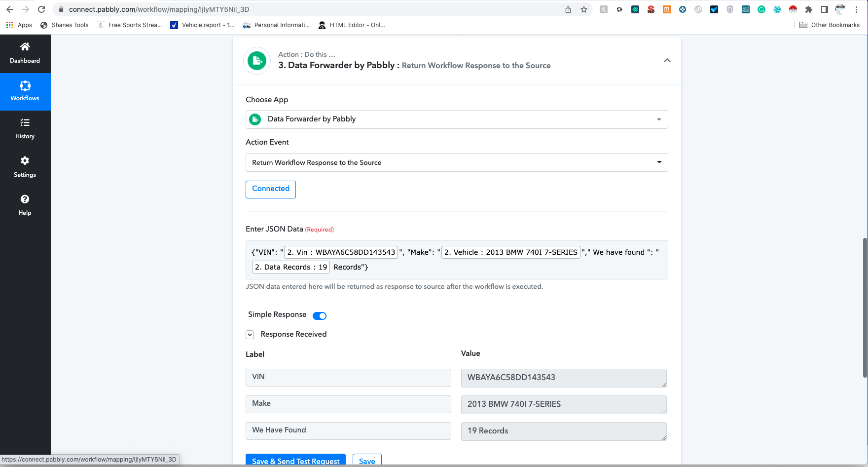Click the browser address bar URL
This screenshot has height=467, width=868.
click(x=159, y=9)
